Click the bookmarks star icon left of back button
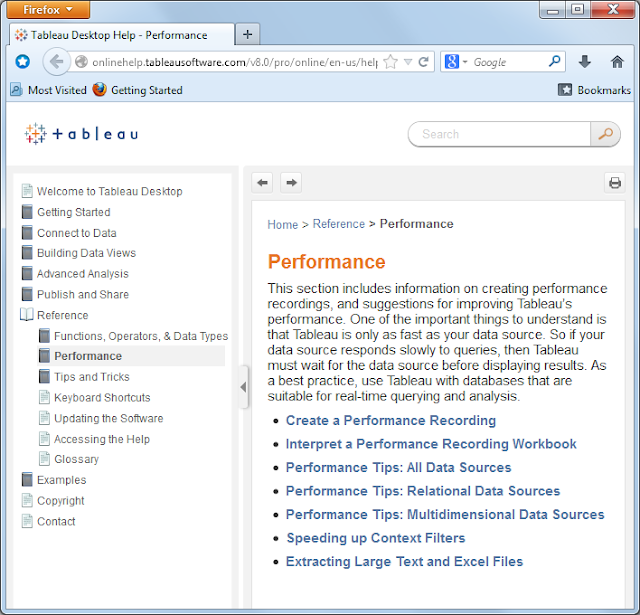 [x=22, y=62]
